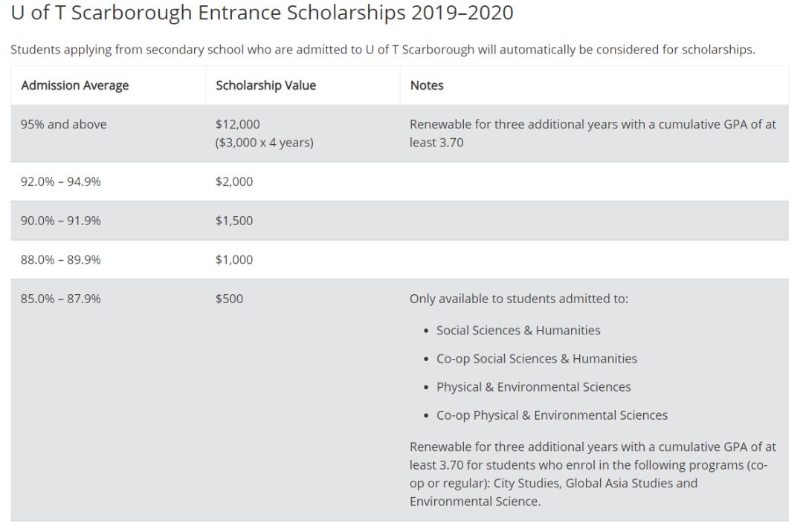The image size is (803, 532).
Task: Click the $500 scholarship value
Action: click(x=229, y=299)
